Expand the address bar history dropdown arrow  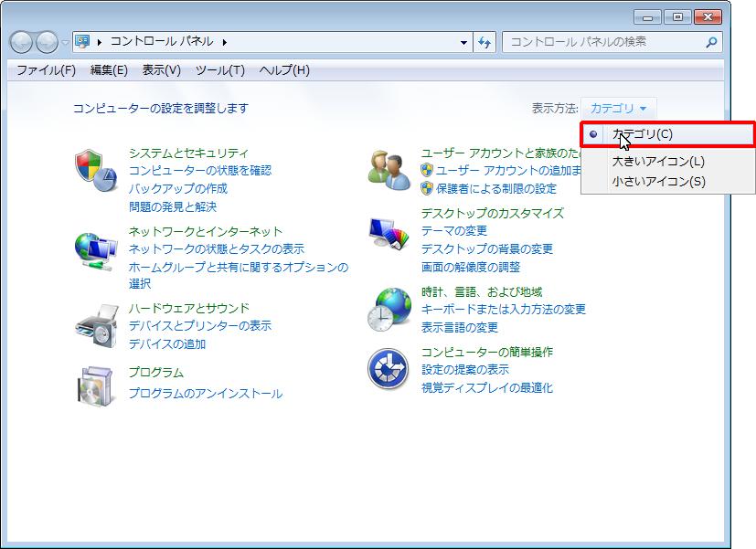pos(464,42)
